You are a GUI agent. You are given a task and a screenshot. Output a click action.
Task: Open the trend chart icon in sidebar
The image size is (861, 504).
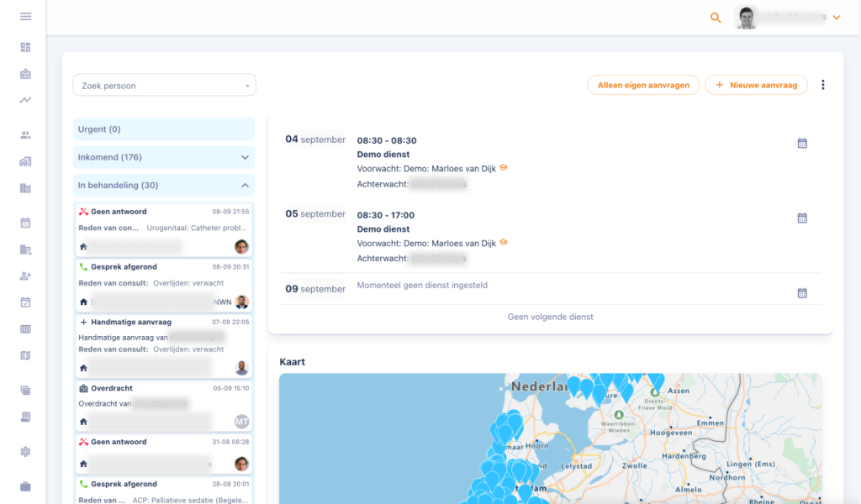25,101
